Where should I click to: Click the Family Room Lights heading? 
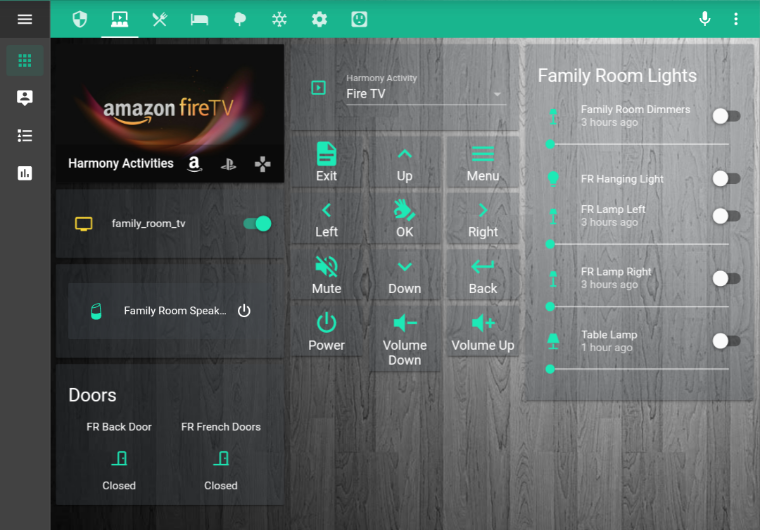[617, 76]
